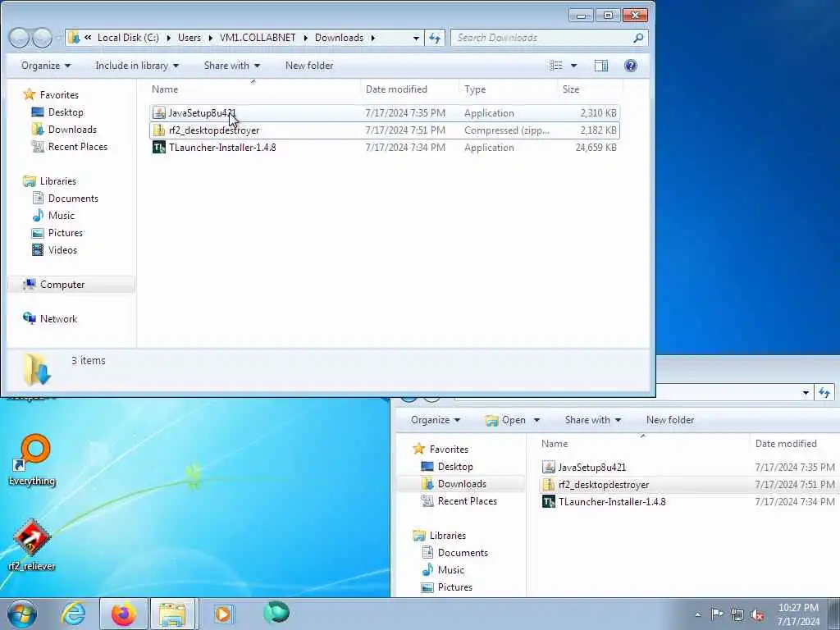Open the rf2_reliever desktop icon
840x630 pixels.
pos(32,545)
